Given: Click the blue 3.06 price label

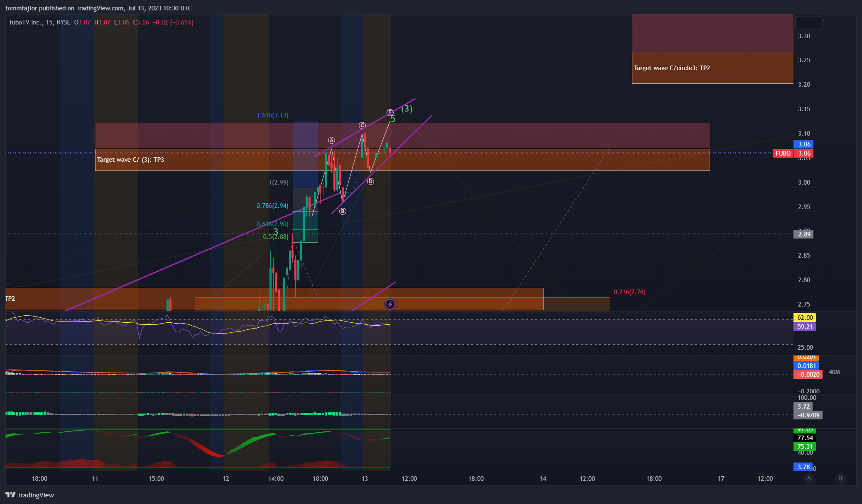Looking at the screenshot, I should tap(804, 144).
